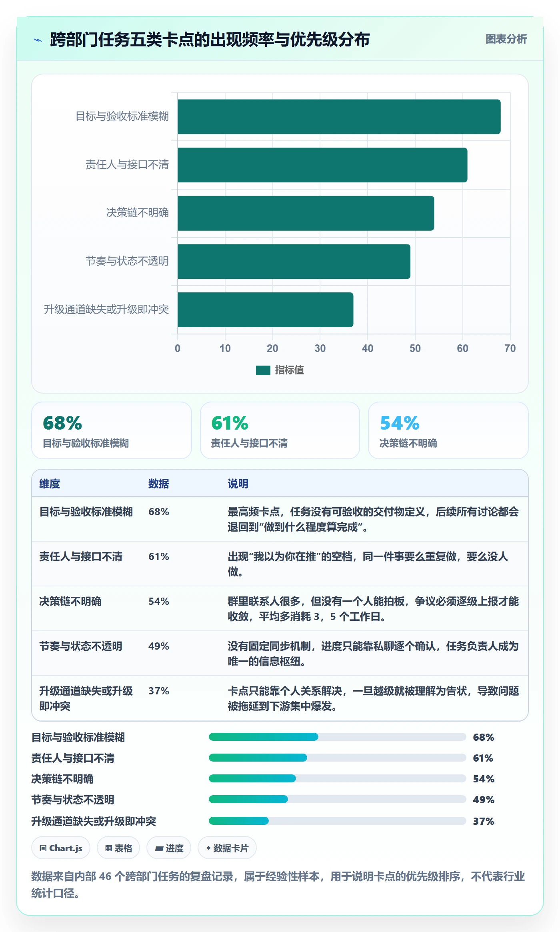Click the chart label 升级通道缺失或升级即冲突
560x932 pixels.
[x=106, y=310]
